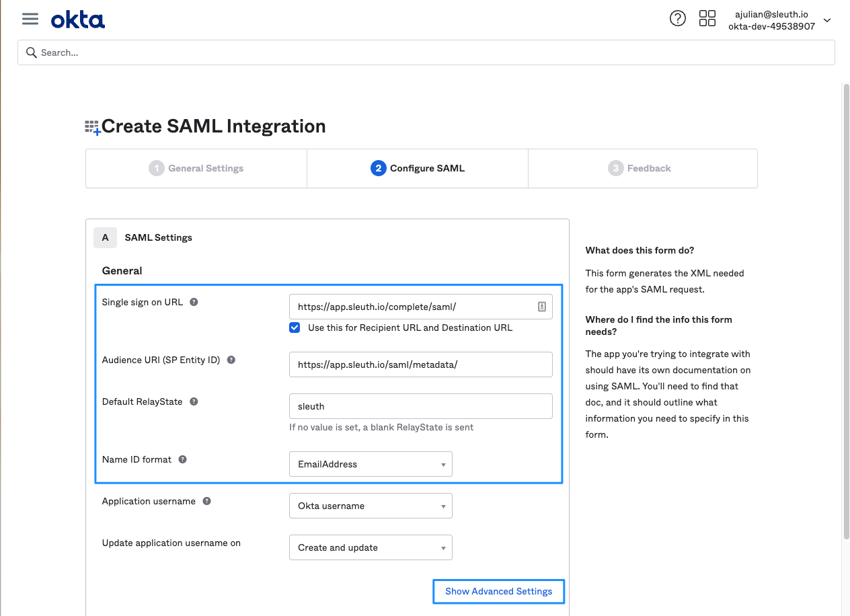Click help icon beside Application username
This screenshot has width=850, height=616.
206,501
